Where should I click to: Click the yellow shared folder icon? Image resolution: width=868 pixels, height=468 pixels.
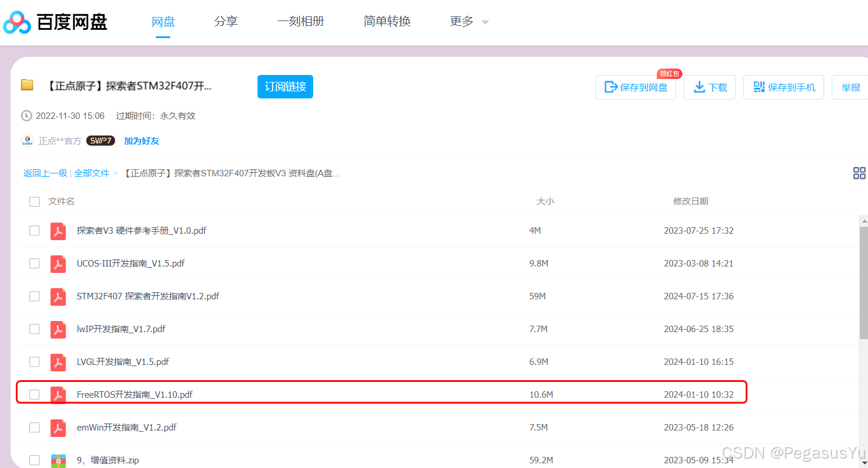pos(27,85)
